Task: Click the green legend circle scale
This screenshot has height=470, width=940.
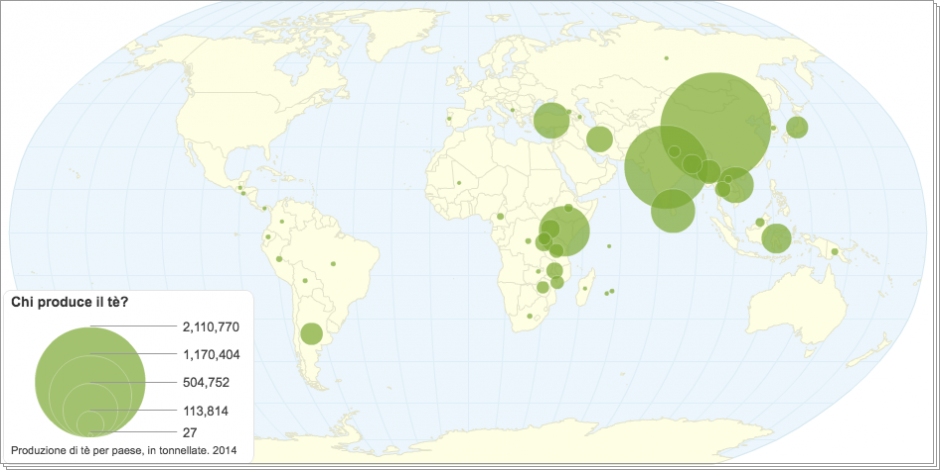Action: tap(91, 382)
